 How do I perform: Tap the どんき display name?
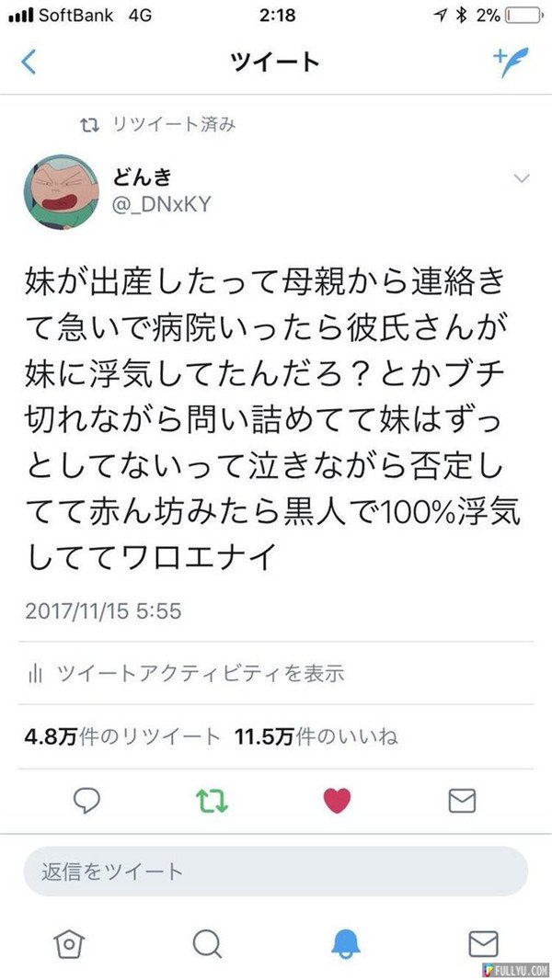pyautogui.click(x=142, y=178)
